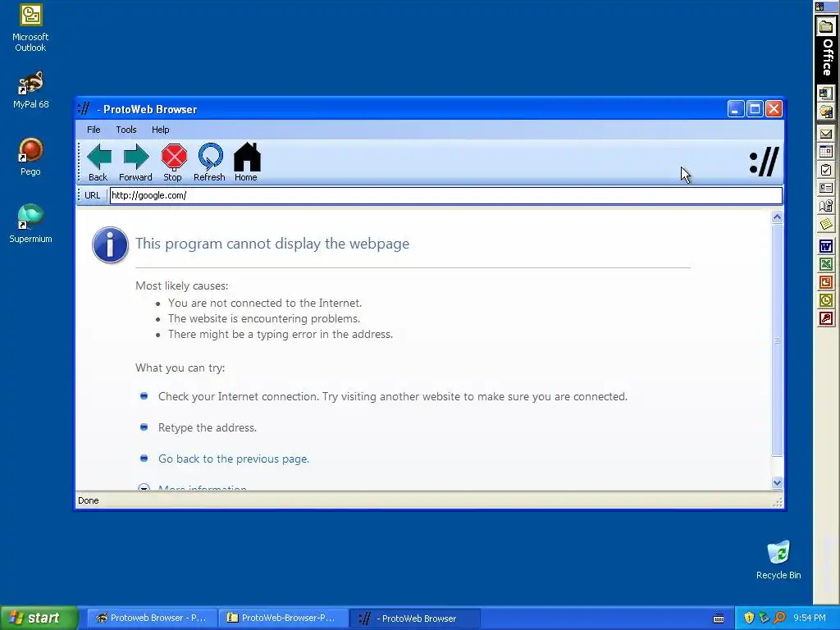Open the Help menu
Screen dimensions: 840x630
(x=160, y=130)
